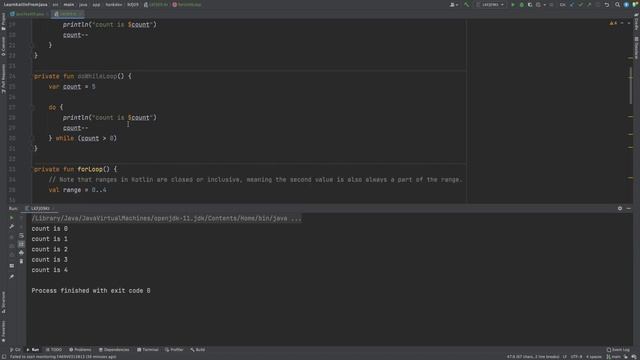640x360 pixels.
Task: Open the profiler run options dropdown arrow
Action: [544, 5]
